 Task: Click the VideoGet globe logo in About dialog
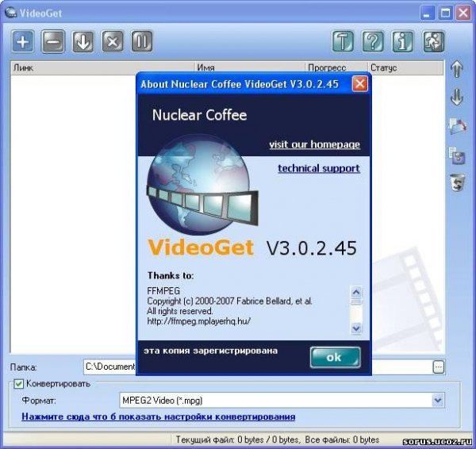202,185
